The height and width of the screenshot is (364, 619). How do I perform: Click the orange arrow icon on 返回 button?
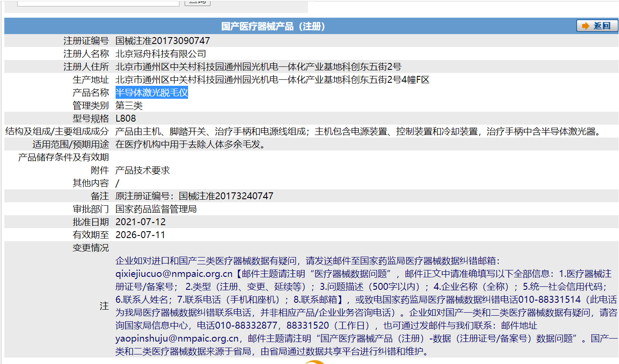coord(585,26)
